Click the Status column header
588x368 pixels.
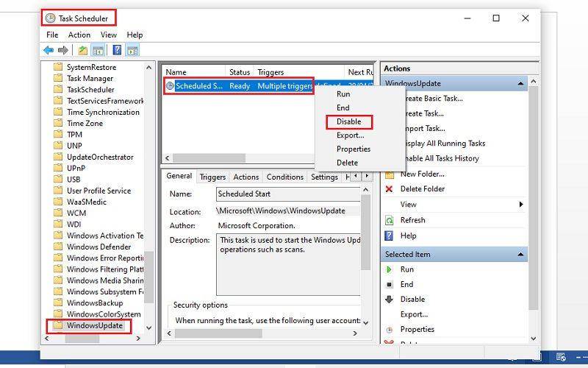[x=240, y=72]
